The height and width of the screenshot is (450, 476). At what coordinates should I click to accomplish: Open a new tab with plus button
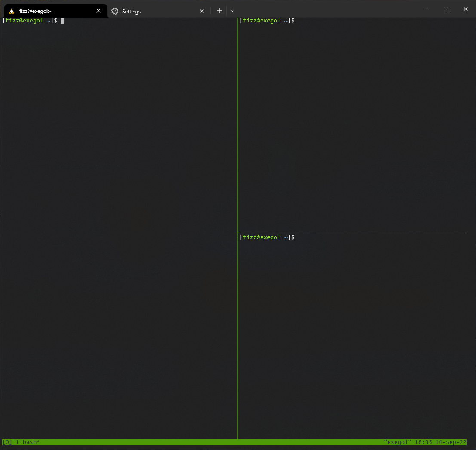(x=219, y=11)
